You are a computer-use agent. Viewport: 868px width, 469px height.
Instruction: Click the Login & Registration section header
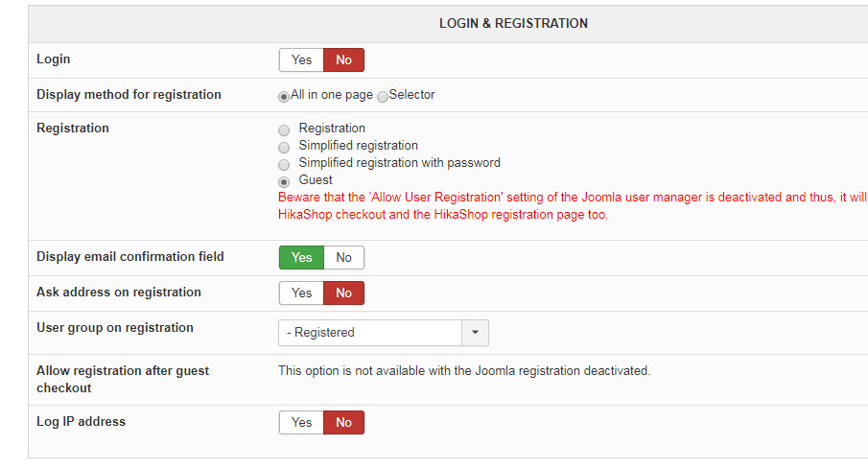click(513, 23)
